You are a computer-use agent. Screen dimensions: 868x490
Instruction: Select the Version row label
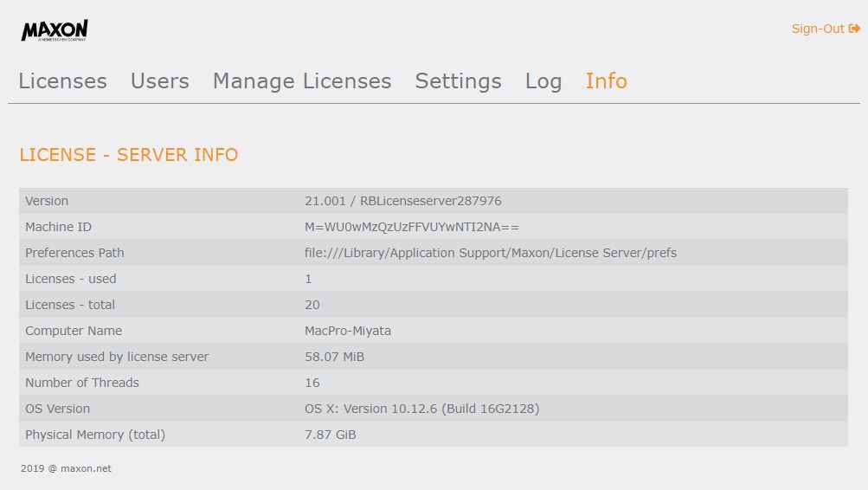point(47,201)
